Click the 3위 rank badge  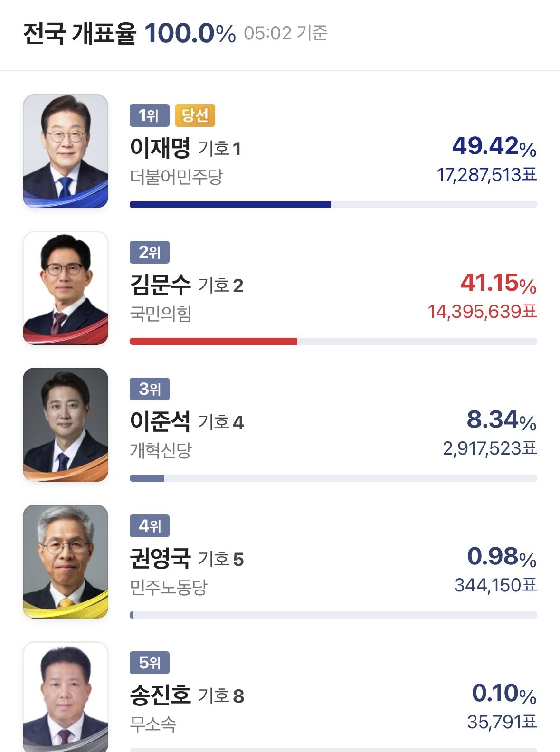point(149,389)
